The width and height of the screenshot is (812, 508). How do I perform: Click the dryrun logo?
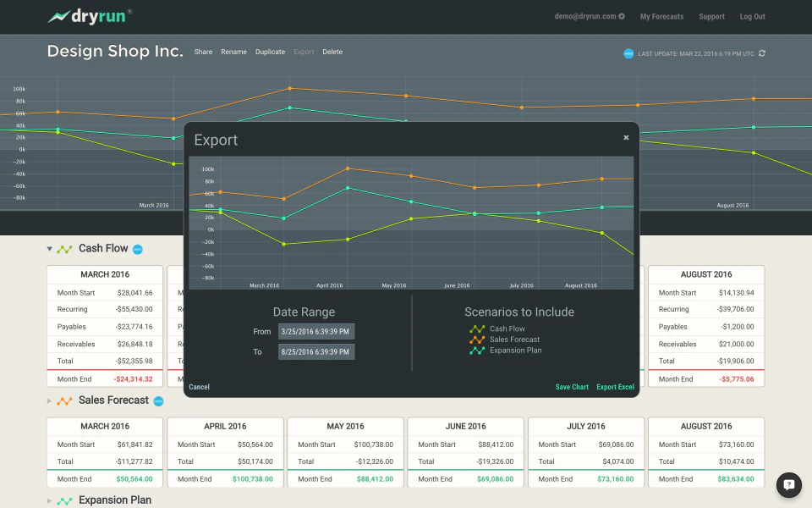[90, 16]
